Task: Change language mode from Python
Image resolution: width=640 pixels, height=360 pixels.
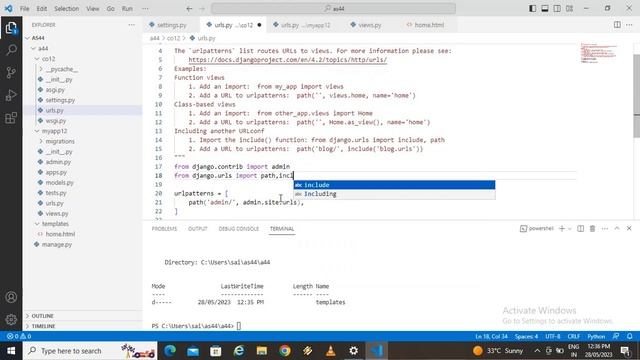Action: point(596,336)
